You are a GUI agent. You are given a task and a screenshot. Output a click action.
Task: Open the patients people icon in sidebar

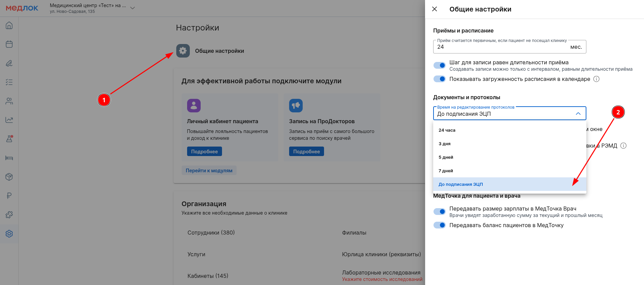9,101
